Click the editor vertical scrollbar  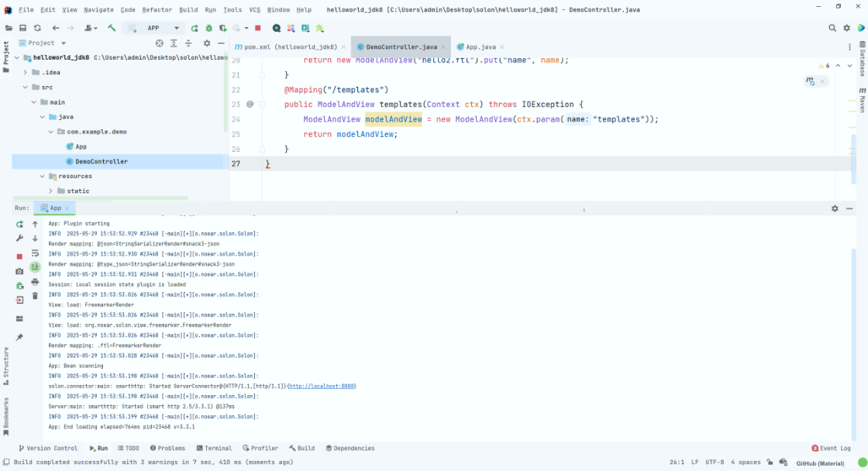853,158
